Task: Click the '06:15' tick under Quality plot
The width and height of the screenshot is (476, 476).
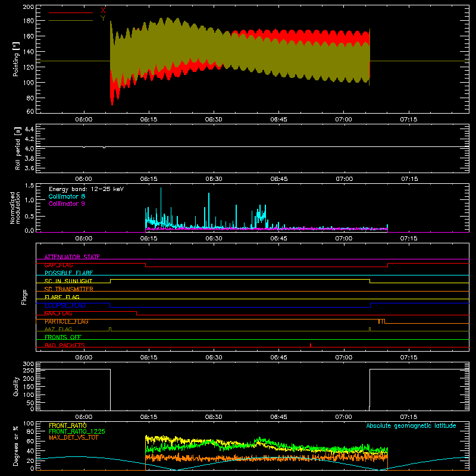Action: coord(149,417)
